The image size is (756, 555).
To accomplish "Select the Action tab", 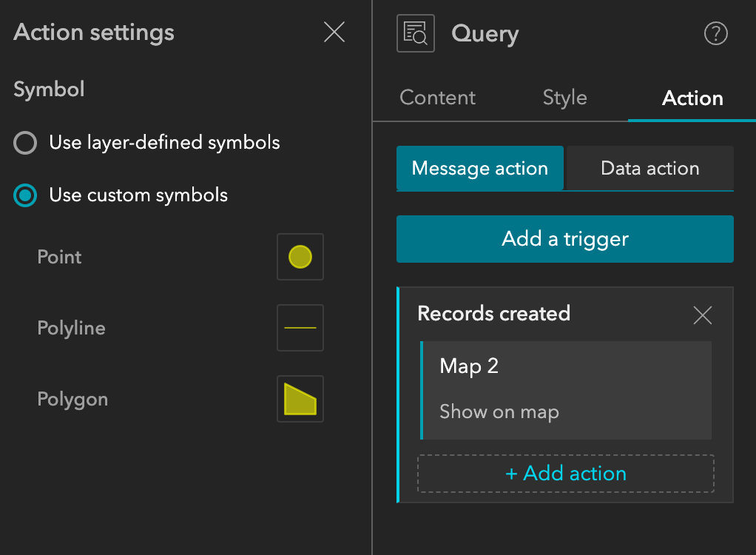I will (692, 98).
